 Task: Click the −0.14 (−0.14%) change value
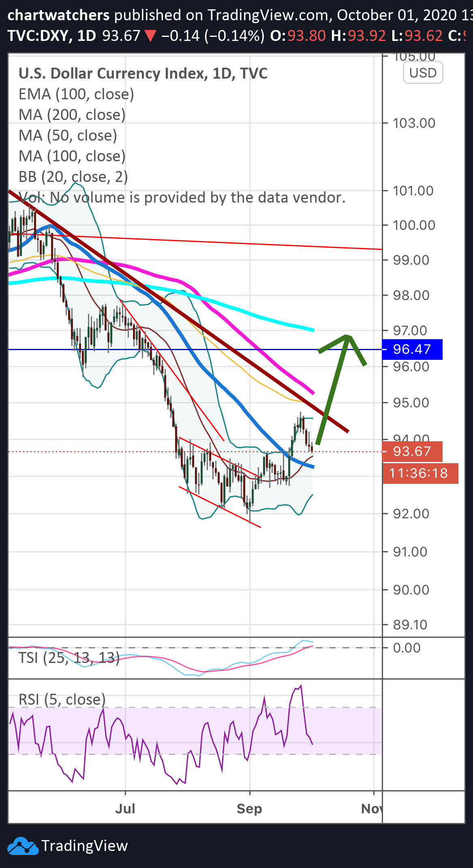(213, 36)
